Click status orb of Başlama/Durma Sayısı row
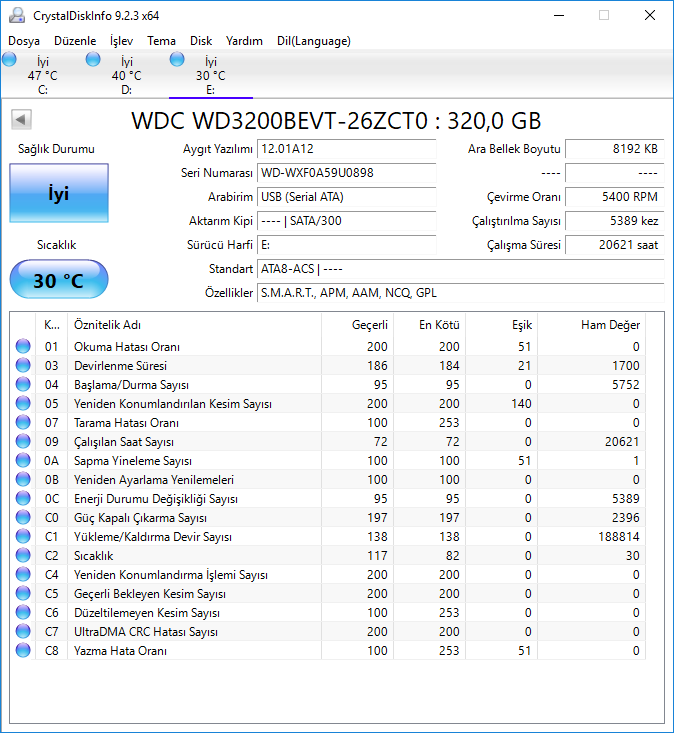 tap(23, 384)
